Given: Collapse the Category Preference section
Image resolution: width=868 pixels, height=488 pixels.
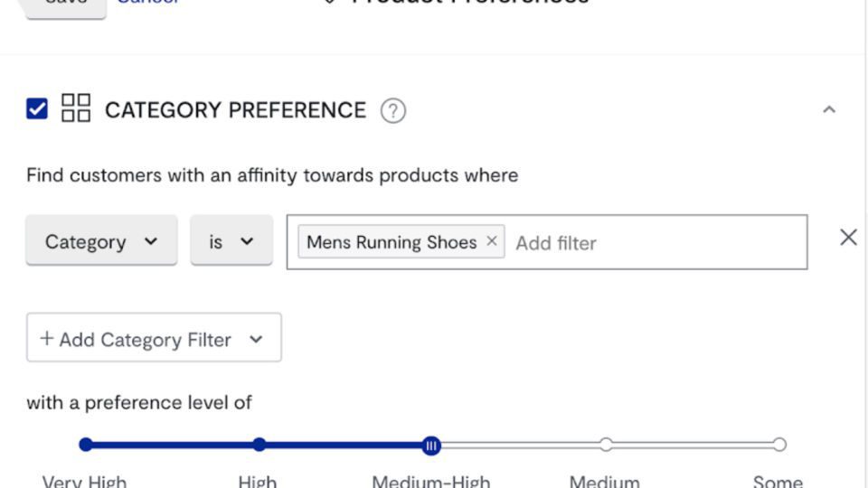Looking at the screenshot, I should [x=828, y=110].
